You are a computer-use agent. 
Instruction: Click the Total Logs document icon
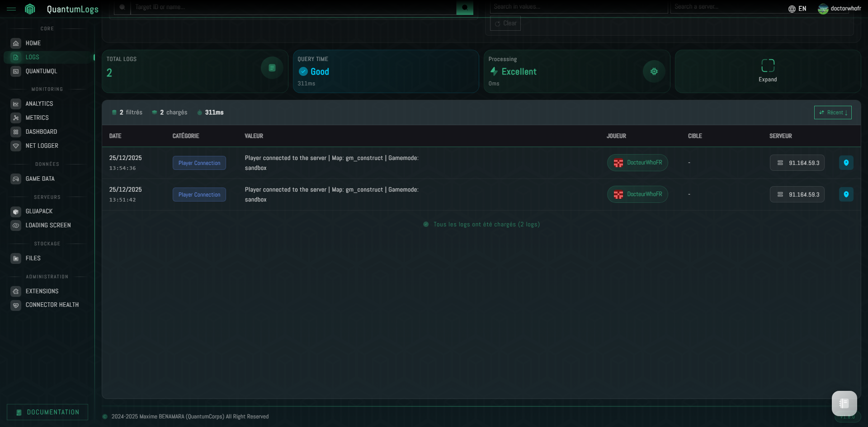click(x=272, y=68)
